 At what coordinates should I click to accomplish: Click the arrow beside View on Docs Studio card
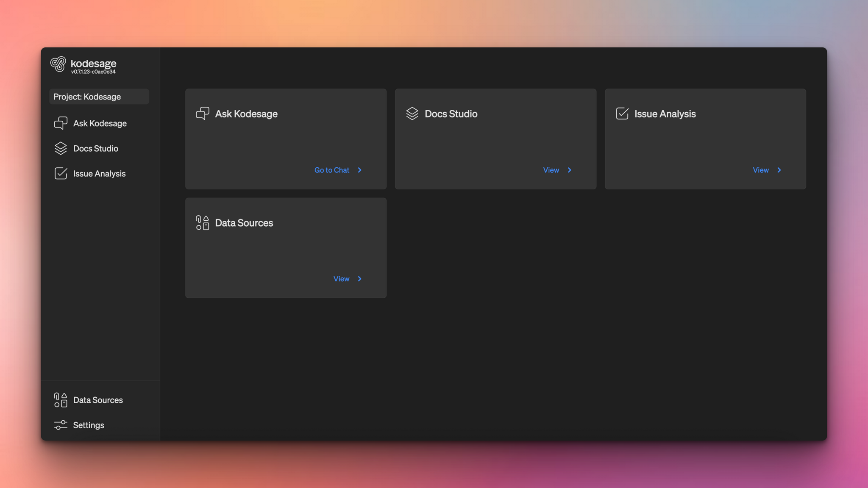[x=570, y=170]
